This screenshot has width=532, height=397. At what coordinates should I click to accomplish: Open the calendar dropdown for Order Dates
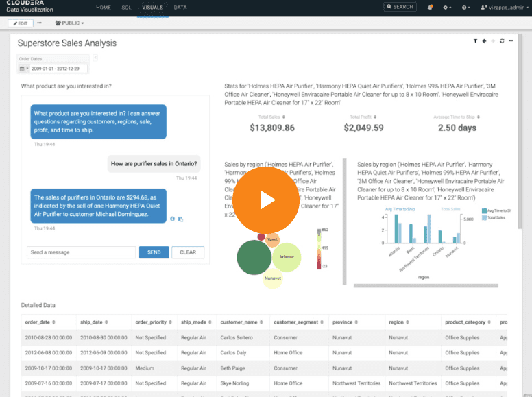23,69
